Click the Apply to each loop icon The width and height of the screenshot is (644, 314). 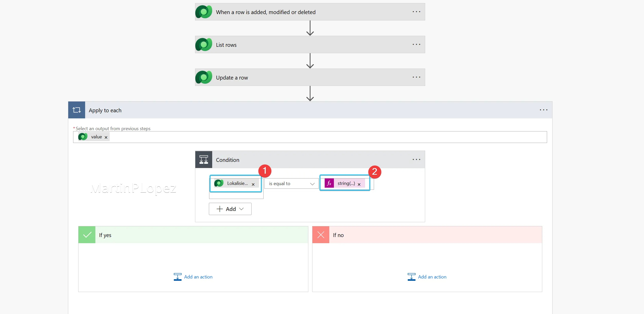pos(77,110)
